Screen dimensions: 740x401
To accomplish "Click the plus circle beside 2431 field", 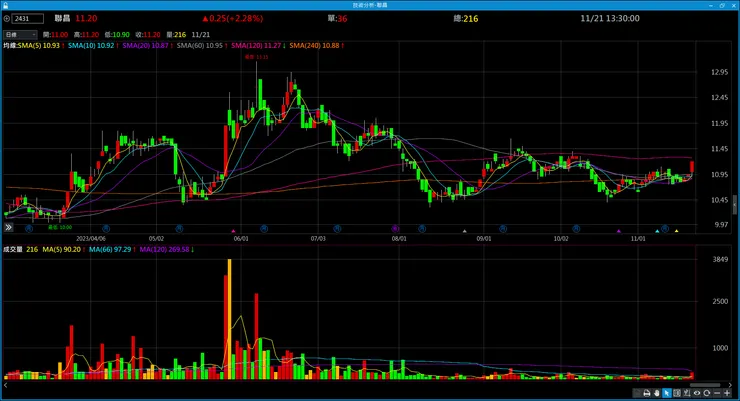I will coord(7,18).
